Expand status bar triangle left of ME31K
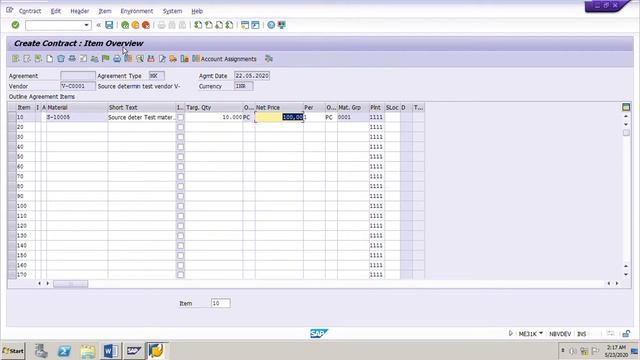Image resolution: width=640 pixels, height=360 pixels. pos(510,333)
